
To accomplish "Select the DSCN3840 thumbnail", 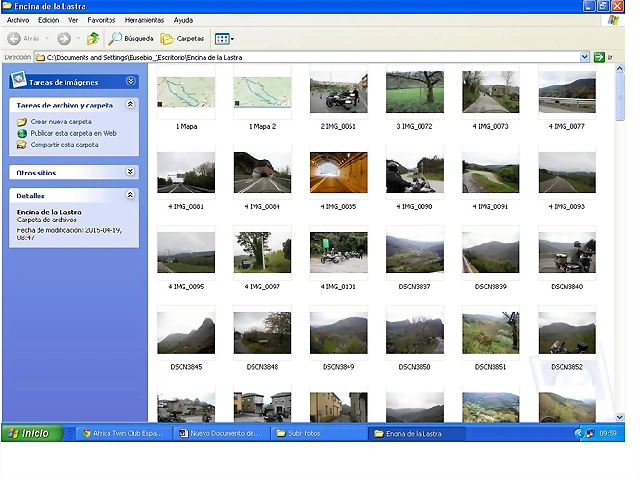I will coord(567,253).
